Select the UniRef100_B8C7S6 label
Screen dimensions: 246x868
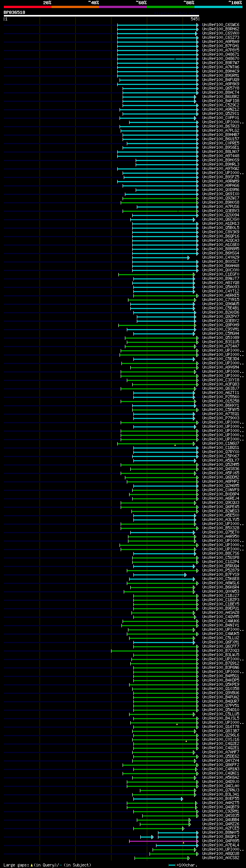point(221,554)
